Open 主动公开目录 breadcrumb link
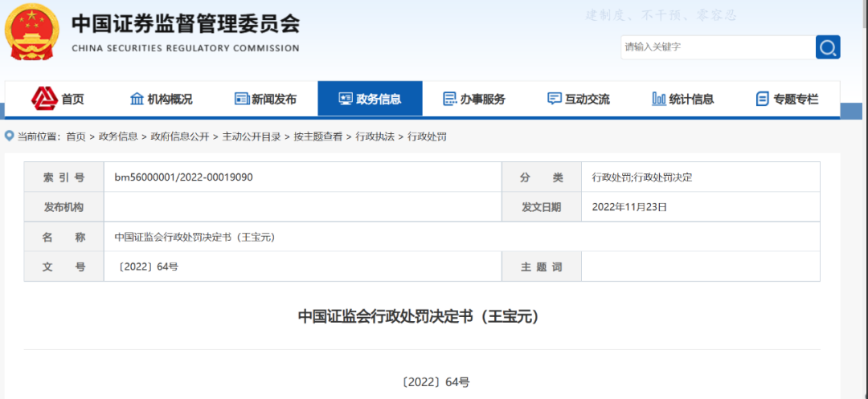 (252, 136)
